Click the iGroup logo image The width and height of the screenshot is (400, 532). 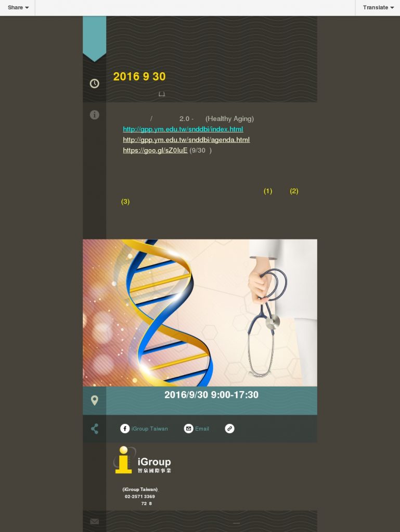pyautogui.click(x=143, y=460)
